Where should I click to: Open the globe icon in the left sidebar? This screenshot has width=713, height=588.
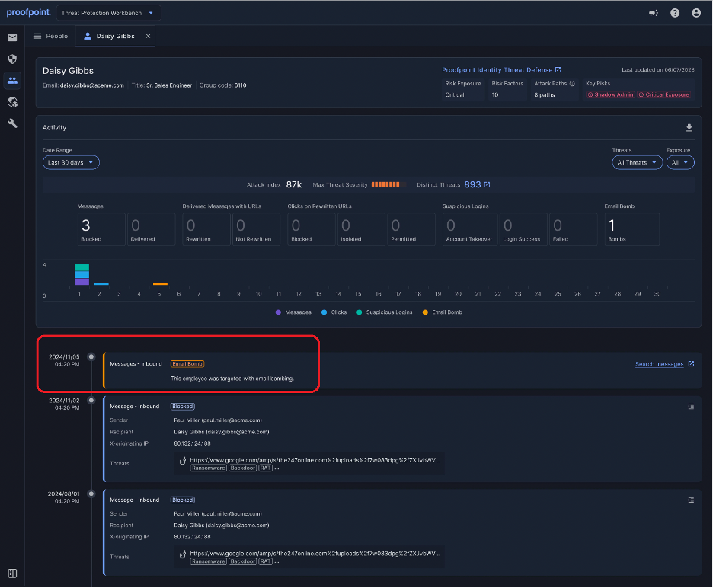coord(11,101)
